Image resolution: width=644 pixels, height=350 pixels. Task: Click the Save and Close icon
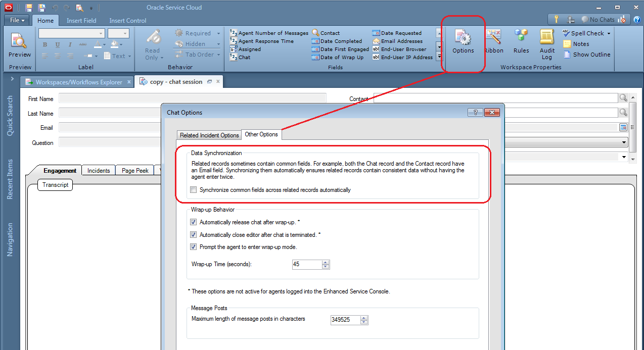(x=41, y=8)
